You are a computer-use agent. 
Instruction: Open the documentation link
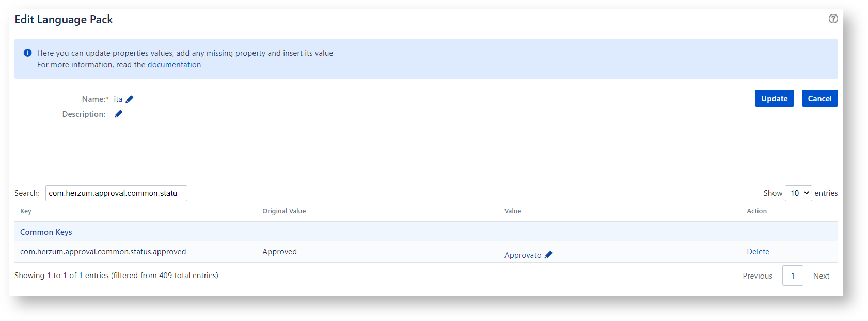click(x=174, y=65)
